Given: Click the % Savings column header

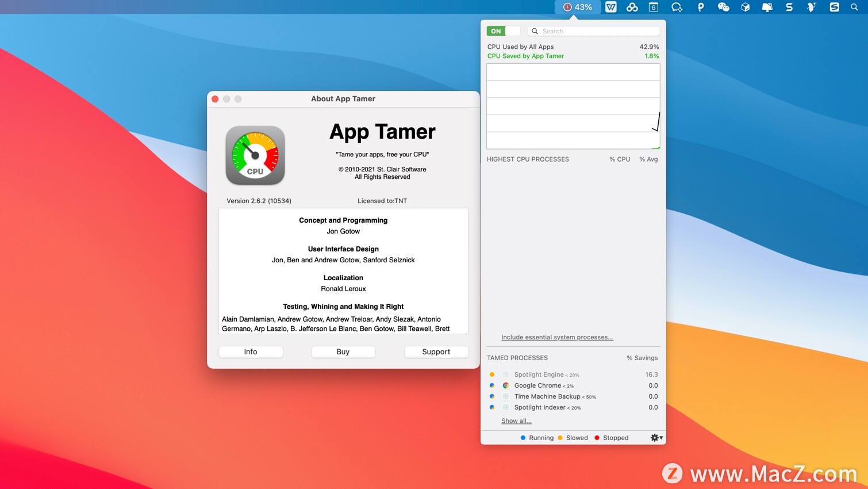Looking at the screenshot, I should click(642, 358).
